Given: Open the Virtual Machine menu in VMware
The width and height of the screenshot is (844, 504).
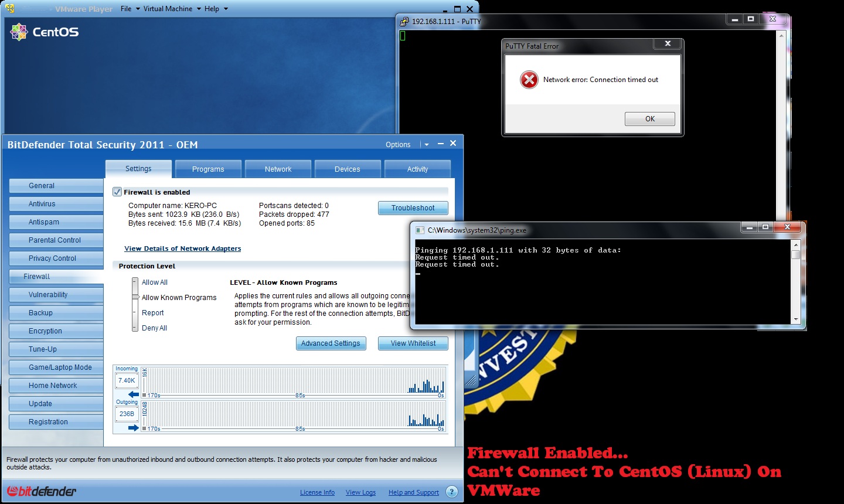Looking at the screenshot, I should pos(172,9).
